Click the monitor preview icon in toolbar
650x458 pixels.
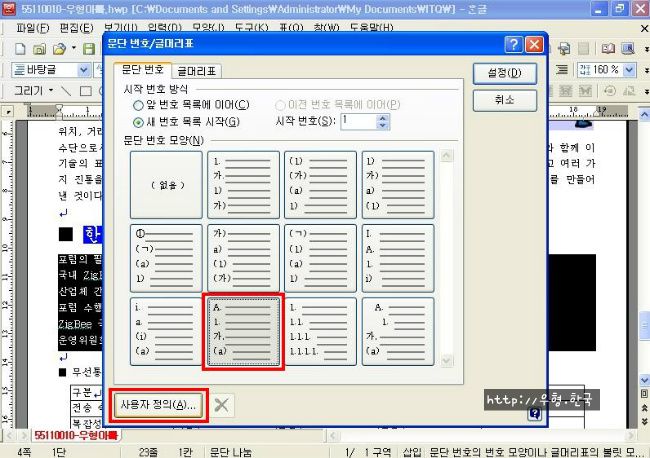(x=628, y=49)
